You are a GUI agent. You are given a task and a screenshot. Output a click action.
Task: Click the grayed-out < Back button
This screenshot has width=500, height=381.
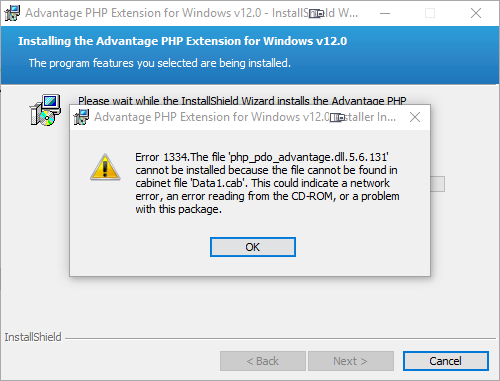(x=263, y=361)
